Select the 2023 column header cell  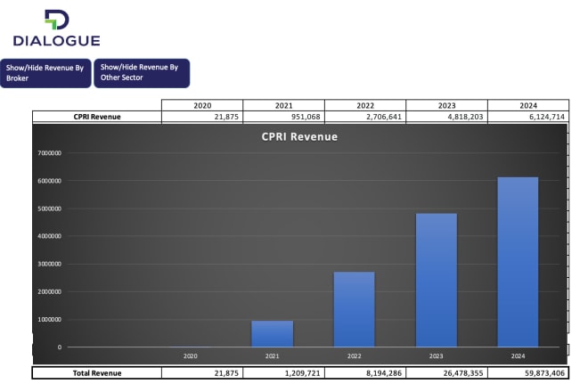447,105
